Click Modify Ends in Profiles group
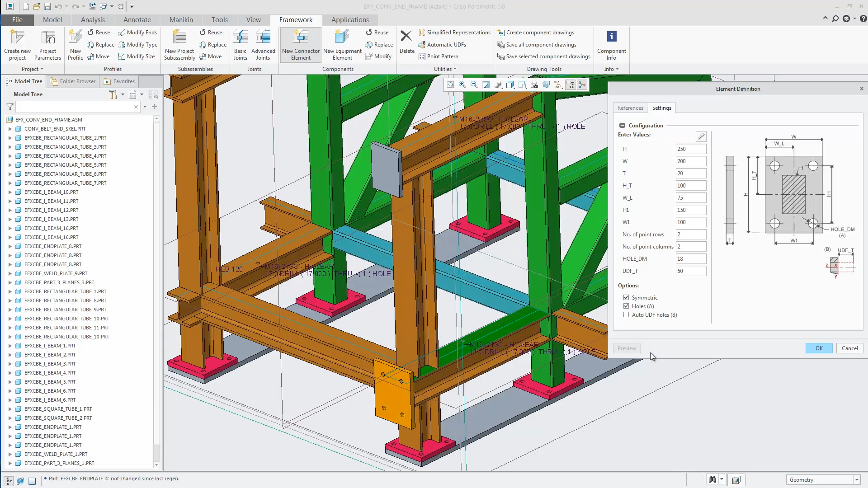868x488 pixels. (137, 33)
